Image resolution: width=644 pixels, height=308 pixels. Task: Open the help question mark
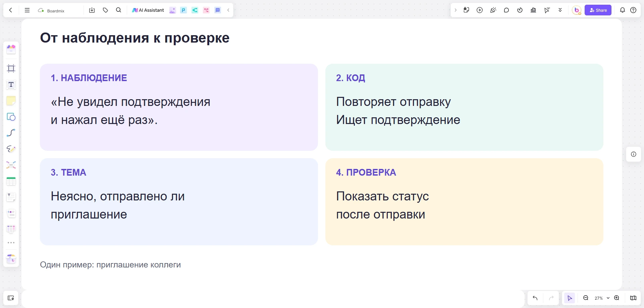coord(633,10)
